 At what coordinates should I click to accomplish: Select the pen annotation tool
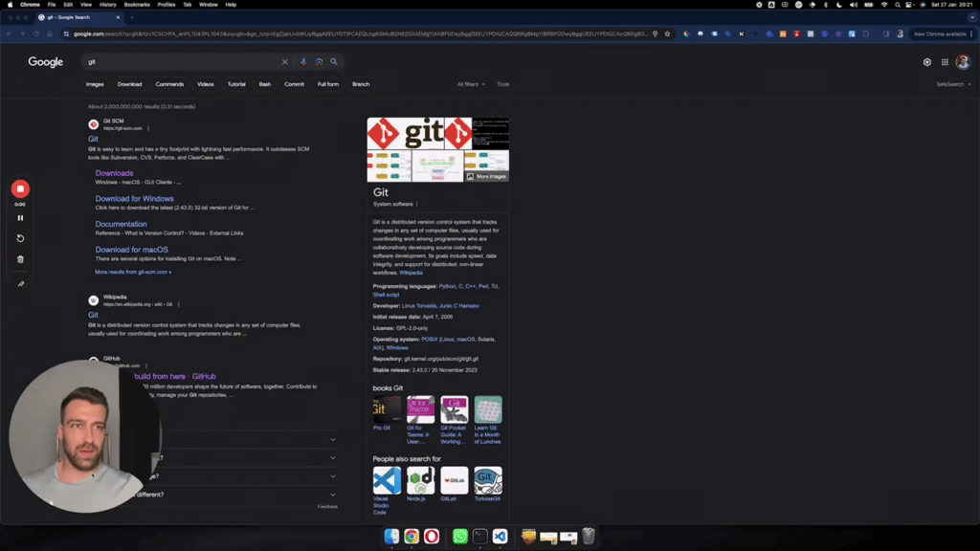click(x=20, y=283)
